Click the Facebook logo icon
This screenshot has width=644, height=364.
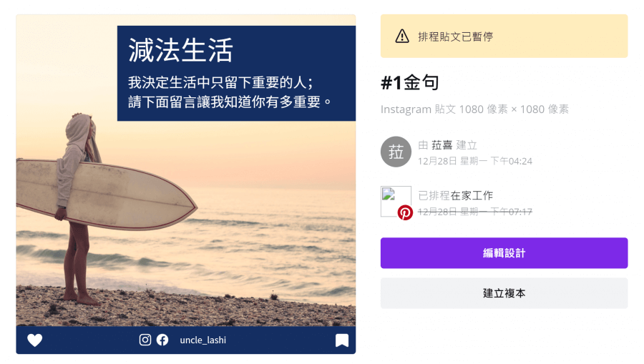tap(162, 340)
